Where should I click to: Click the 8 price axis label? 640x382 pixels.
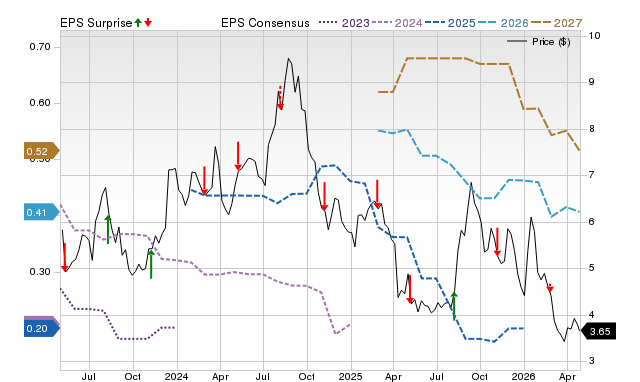[591, 129]
